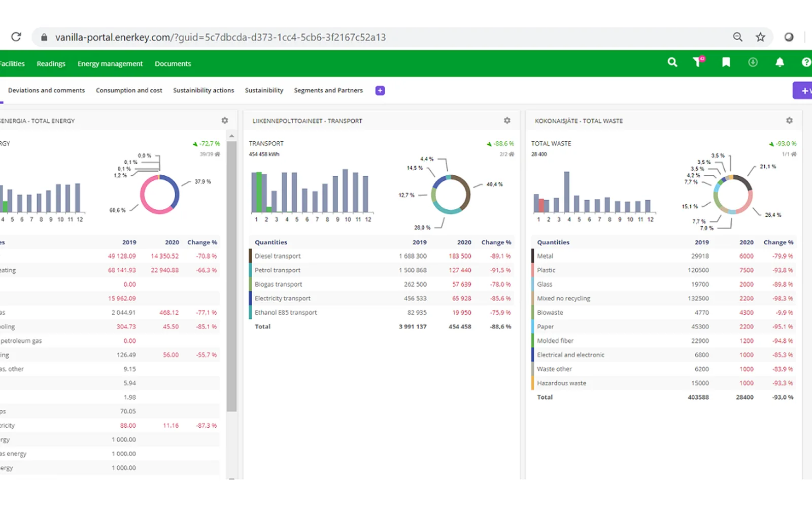Open Total Waste widget settings gear
The height and width of the screenshot is (508, 812).
(789, 120)
